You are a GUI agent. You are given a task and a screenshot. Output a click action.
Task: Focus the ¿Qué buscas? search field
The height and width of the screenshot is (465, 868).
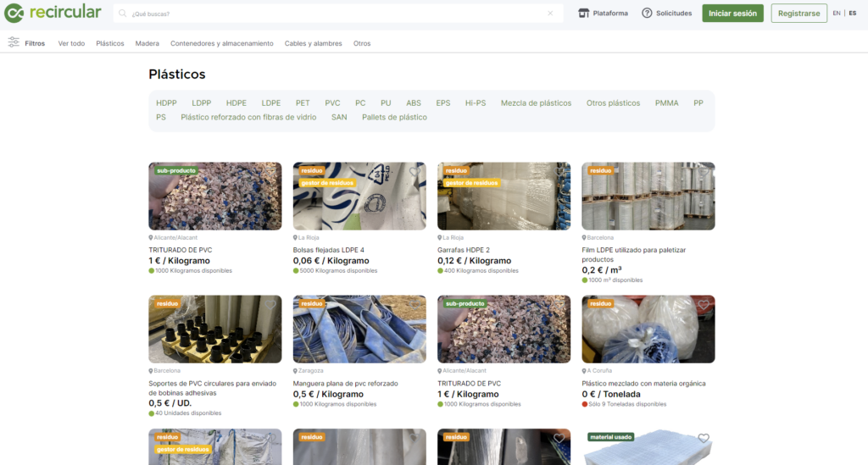pos(338,14)
